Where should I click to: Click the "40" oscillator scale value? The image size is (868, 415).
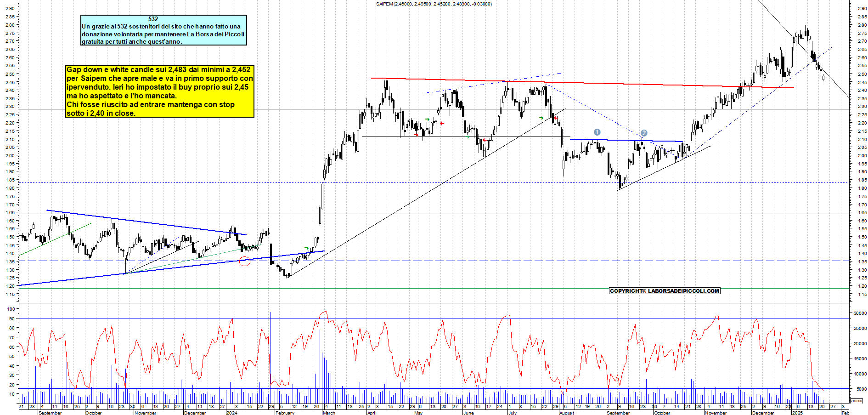tap(12, 366)
